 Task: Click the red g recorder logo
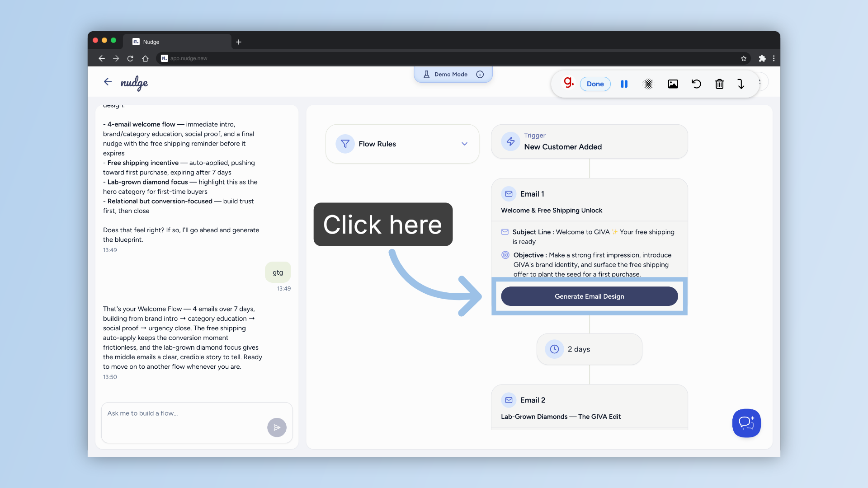[x=568, y=83]
